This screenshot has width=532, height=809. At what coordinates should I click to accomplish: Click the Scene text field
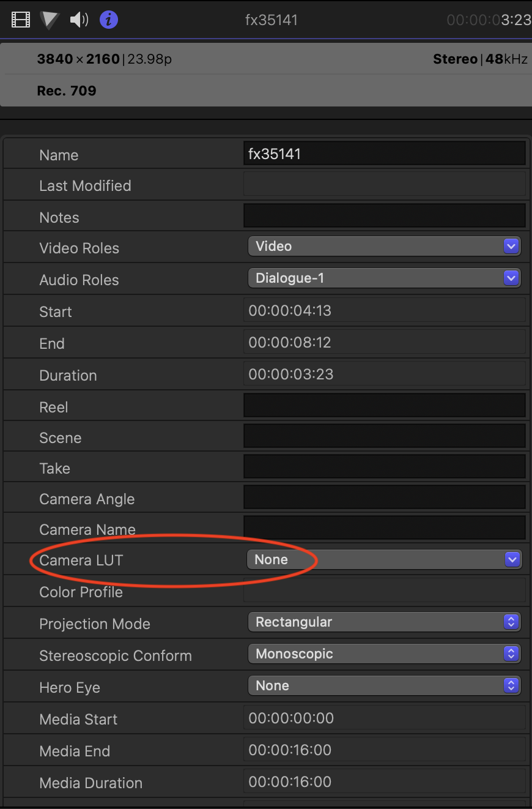tap(384, 436)
